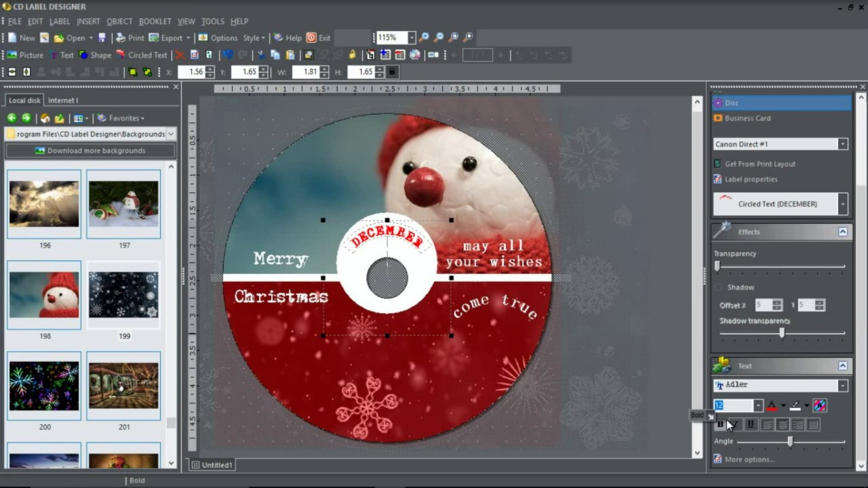Toggle Underline text formatting
Viewport: 868px width, 488px height.
pyautogui.click(x=750, y=424)
